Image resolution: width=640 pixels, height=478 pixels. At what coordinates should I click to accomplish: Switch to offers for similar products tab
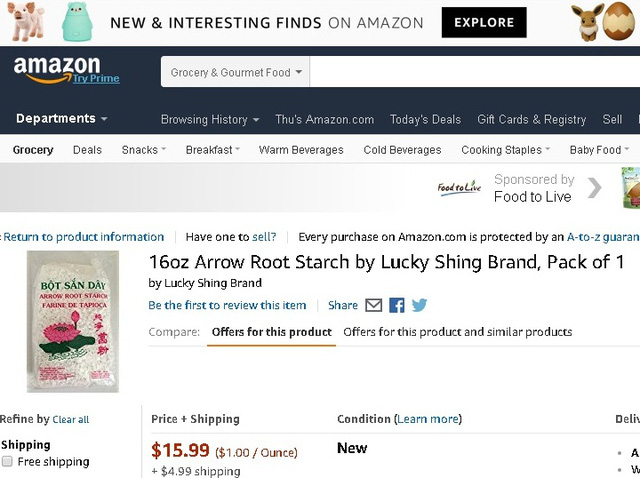point(457,332)
